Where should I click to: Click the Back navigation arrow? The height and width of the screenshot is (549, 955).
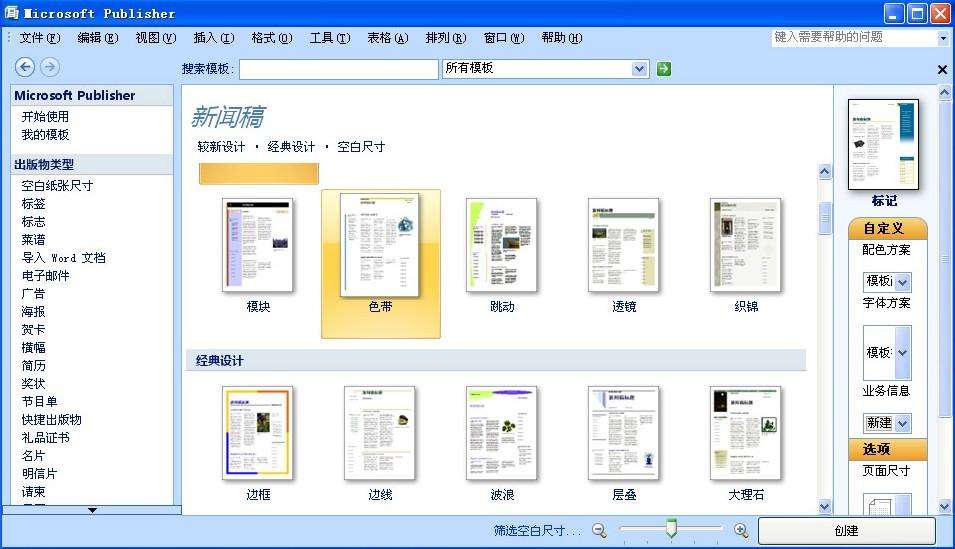pyautogui.click(x=25, y=67)
